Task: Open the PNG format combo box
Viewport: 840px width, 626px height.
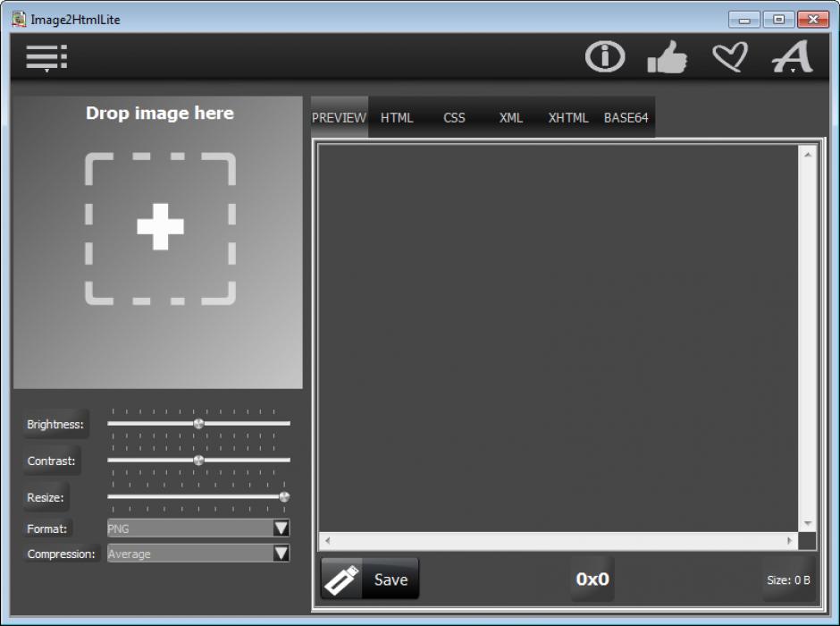Action: (x=189, y=529)
